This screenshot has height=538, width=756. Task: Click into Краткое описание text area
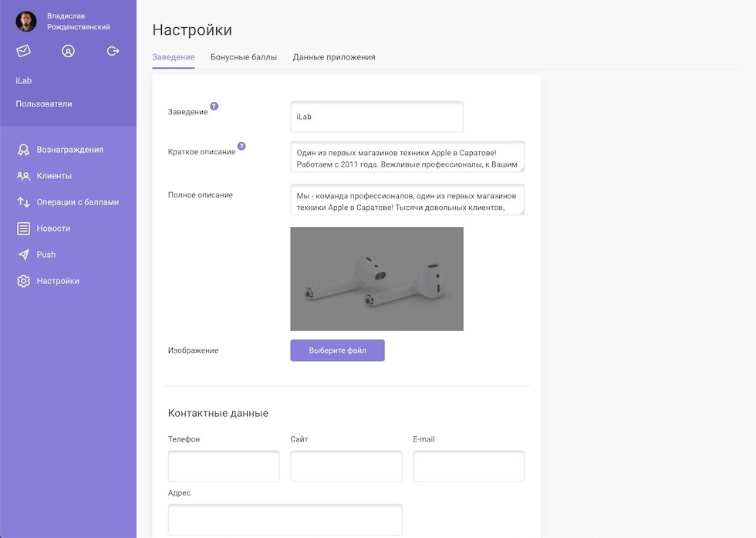(407, 157)
